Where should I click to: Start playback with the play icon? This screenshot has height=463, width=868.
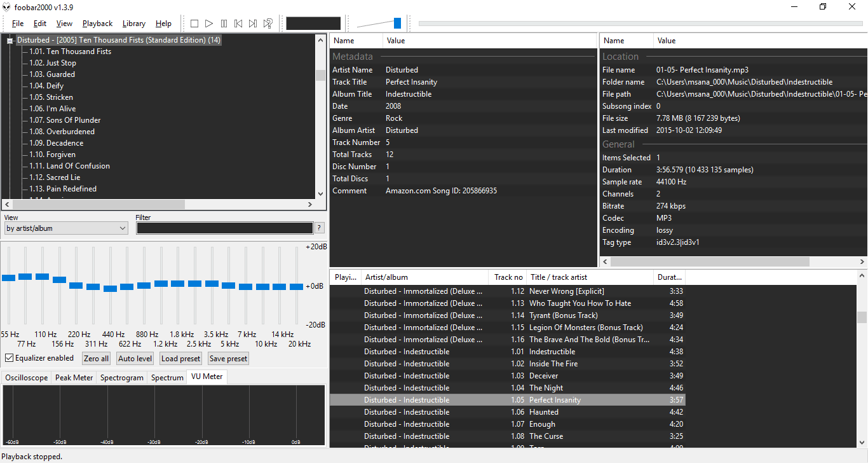(209, 23)
